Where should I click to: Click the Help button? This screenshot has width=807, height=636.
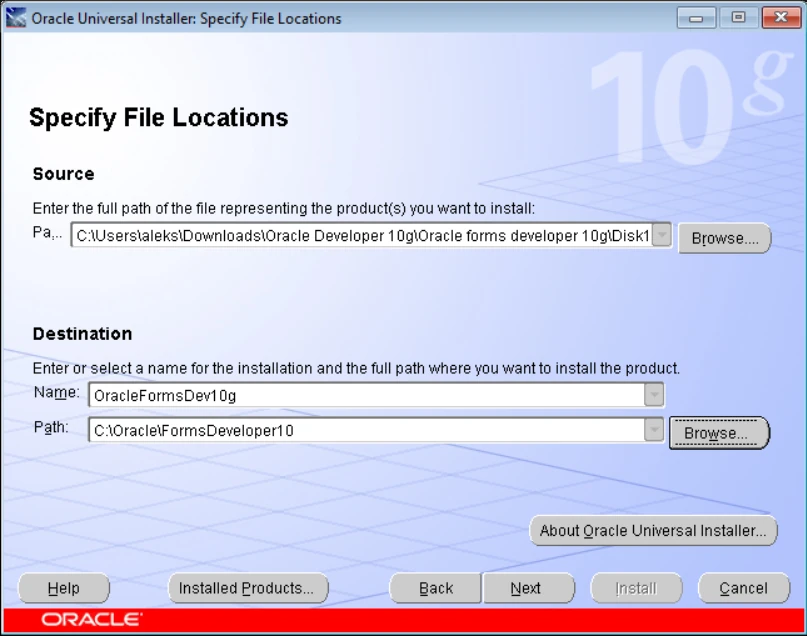coord(64,588)
